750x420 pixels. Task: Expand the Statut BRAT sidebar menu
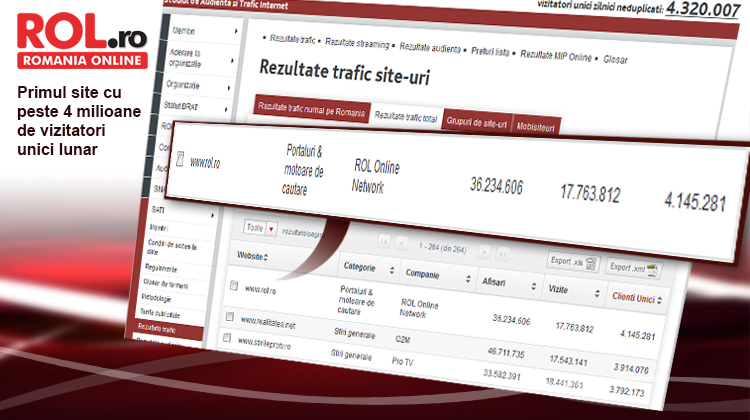[196, 107]
